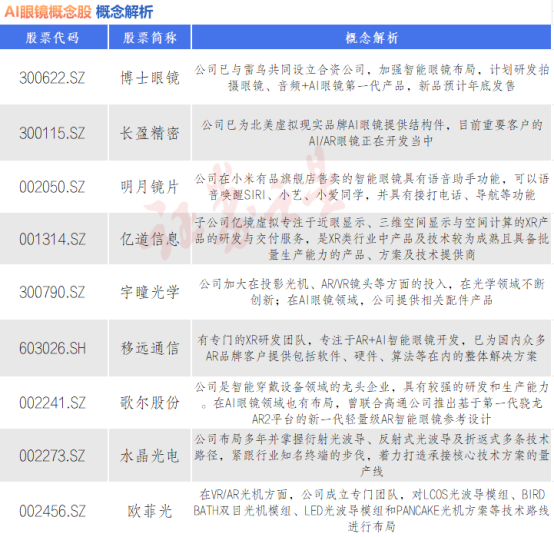Click the 股票代码 column header
The height and width of the screenshot is (537, 554).
pos(53,37)
